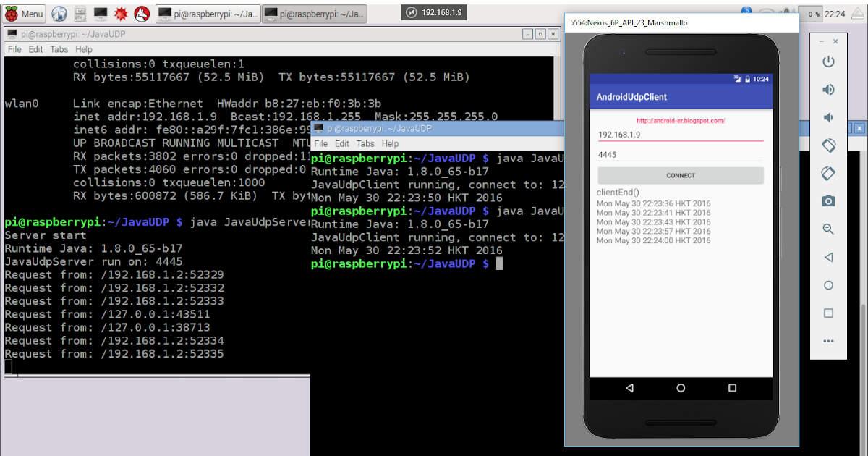This screenshot has height=456, width=868.
Task: Launch terminal from taskbar monitor icon
Action: (x=101, y=13)
